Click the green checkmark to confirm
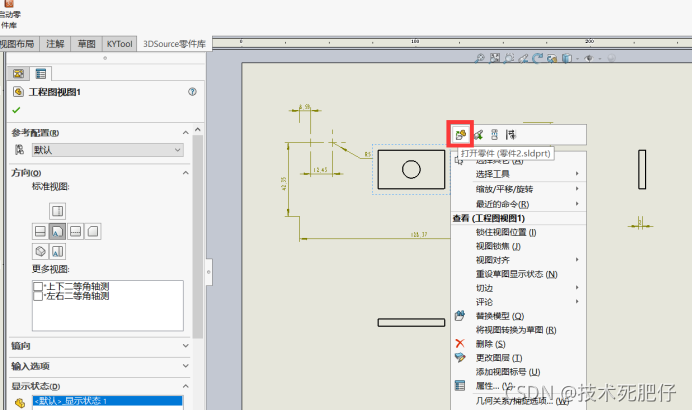This screenshot has height=411, width=692. [x=16, y=110]
